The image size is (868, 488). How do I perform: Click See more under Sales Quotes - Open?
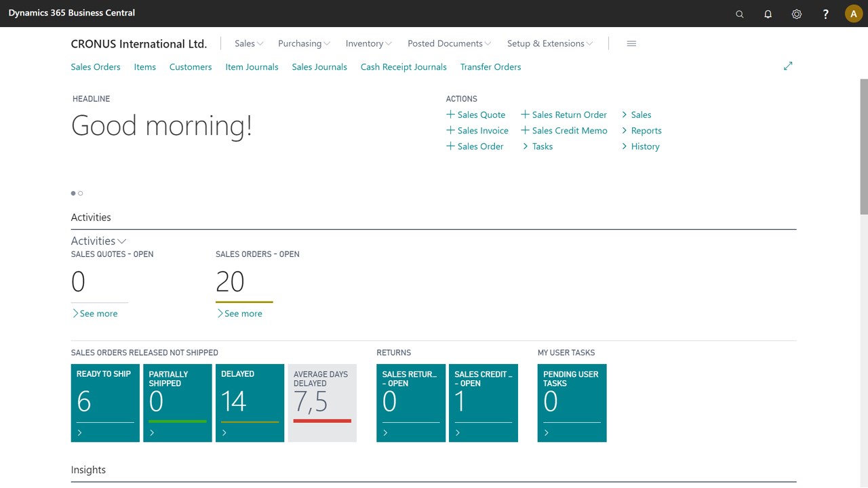point(95,313)
